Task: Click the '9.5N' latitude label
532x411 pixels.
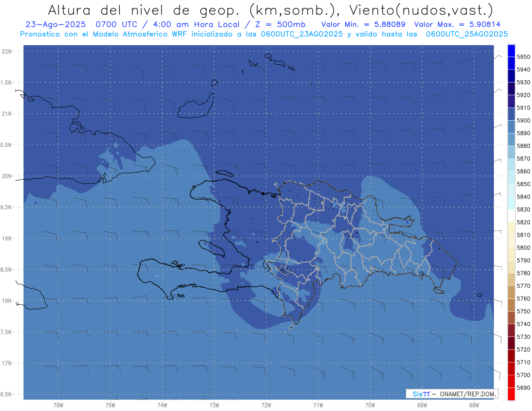Action: click(7, 207)
